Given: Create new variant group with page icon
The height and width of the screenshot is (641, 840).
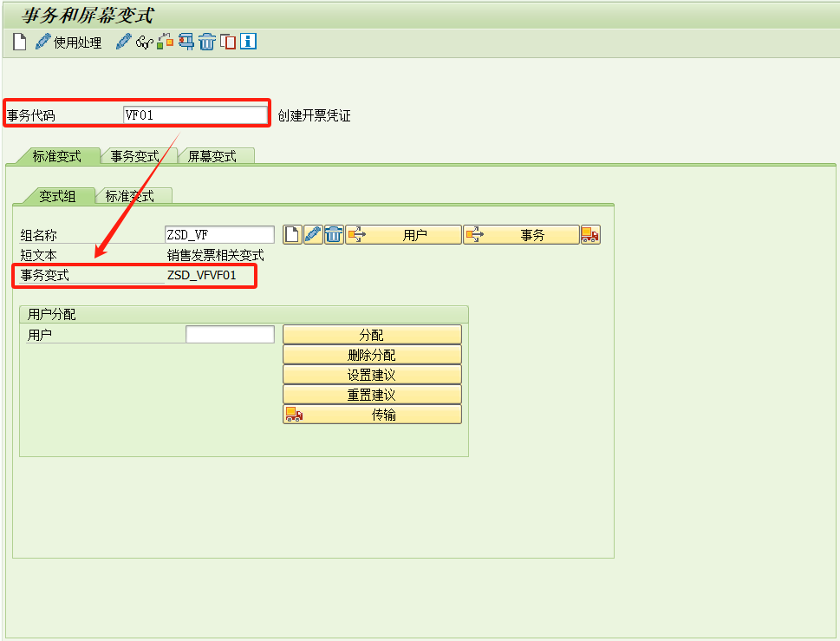Looking at the screenshot, I should (292, 235).
